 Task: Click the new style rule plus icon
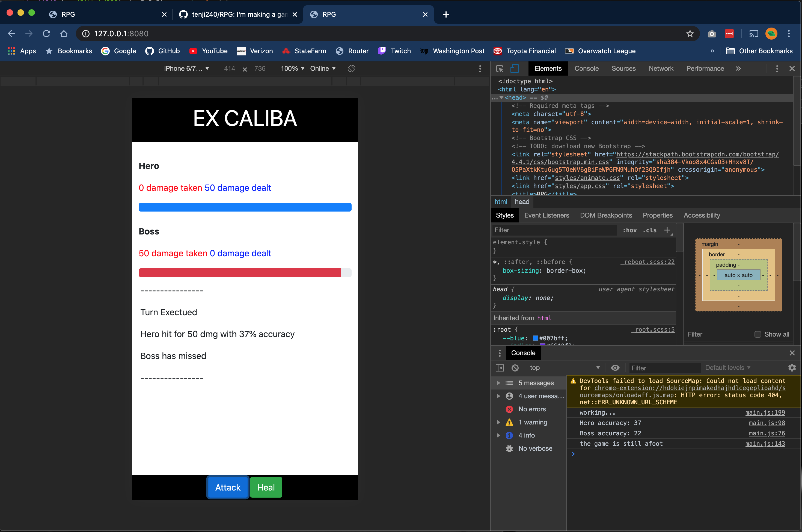pyautogui.click(x=667, y=230)
